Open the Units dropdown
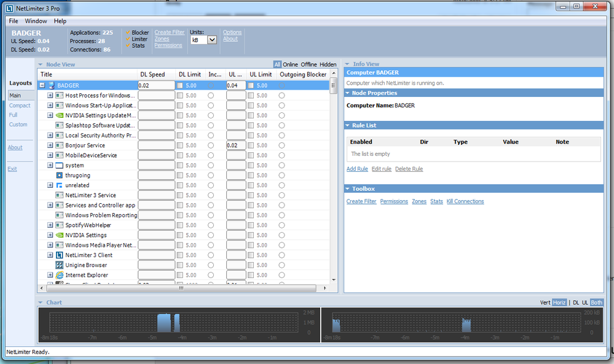Image resolution: width=614 pixels, height=364 pixels. [212, 40]
